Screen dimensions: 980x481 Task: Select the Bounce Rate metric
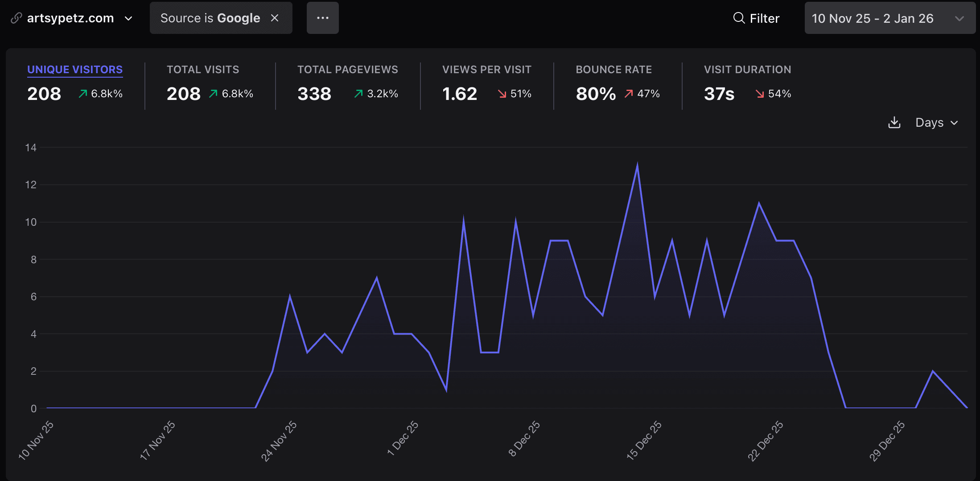pos(614,70)
